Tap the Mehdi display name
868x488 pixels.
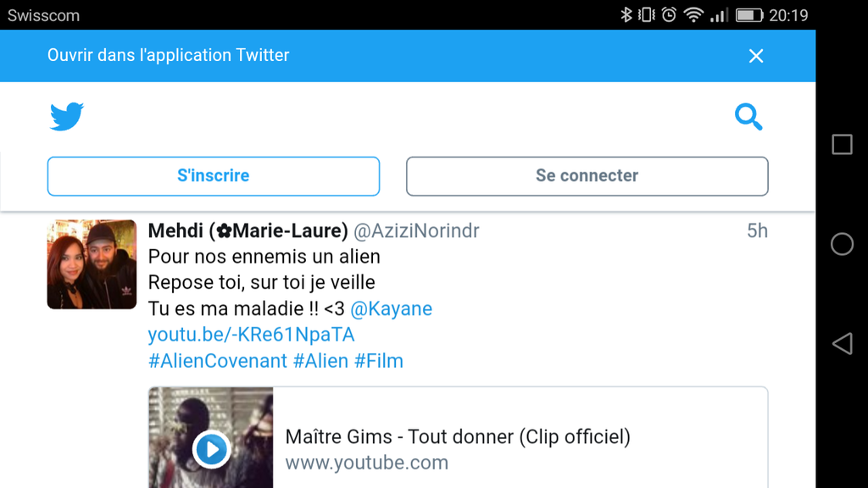(248, 231)
